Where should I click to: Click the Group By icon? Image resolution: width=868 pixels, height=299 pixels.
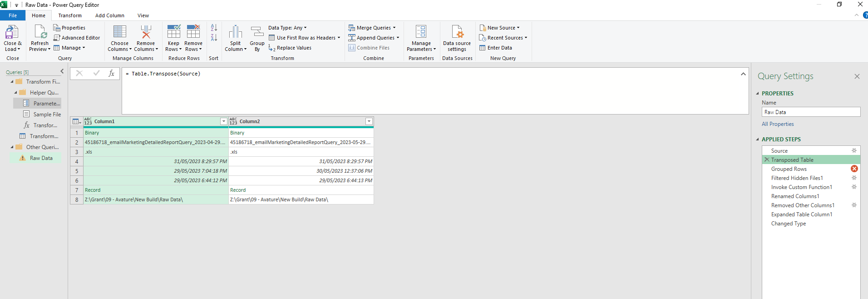[x=257, y=32]
